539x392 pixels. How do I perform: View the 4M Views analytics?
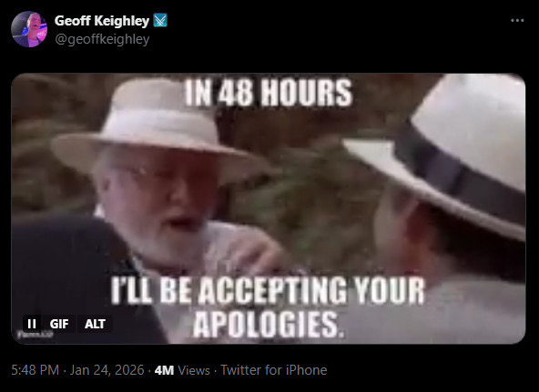pyautogui.click(x=182, y=370)
